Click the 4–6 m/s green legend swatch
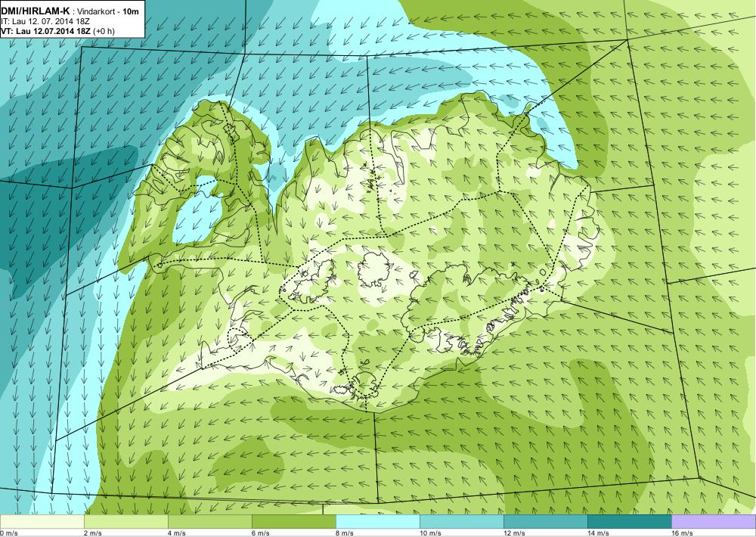Image resolution: width=756 pixels, height=537 pixels. 209,522
